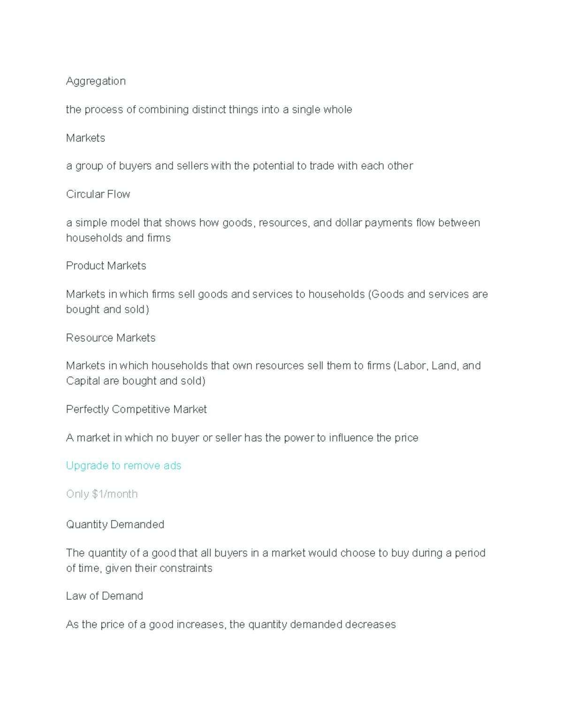This screenshot has width=563, height=728.
Task: Click the 'Resource Markets' term heading
Action: pos(111,338)
